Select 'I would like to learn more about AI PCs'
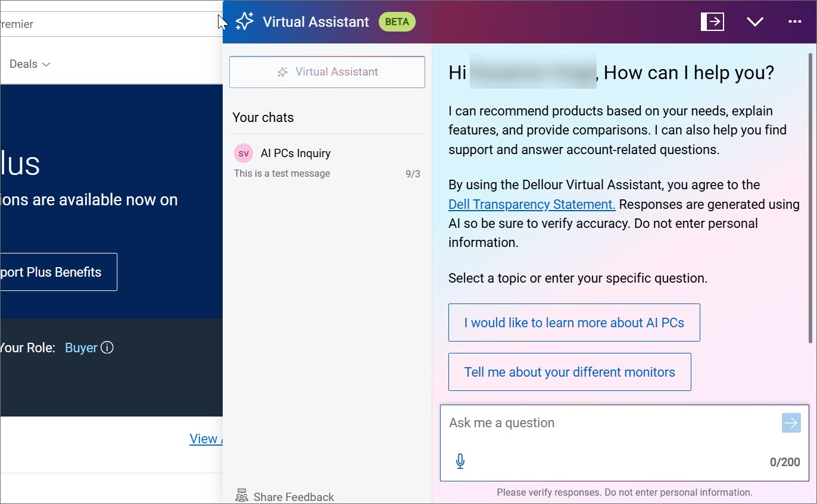The height and width of the screenshot is (504, 817). pyautogui.click(x=573, y=322)
